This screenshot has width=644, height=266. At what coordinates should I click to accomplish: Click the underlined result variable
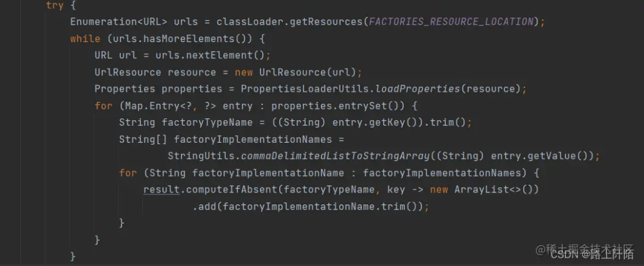coord(161,189)
